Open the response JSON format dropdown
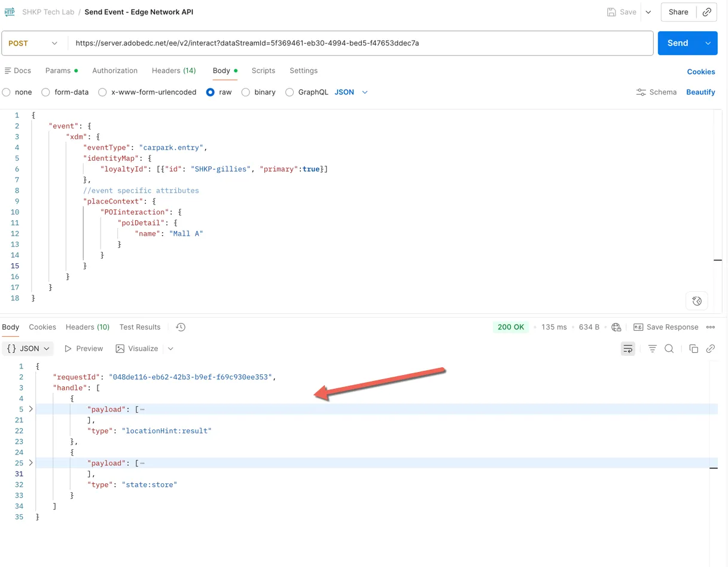728x567 pixels. (28, 349)
